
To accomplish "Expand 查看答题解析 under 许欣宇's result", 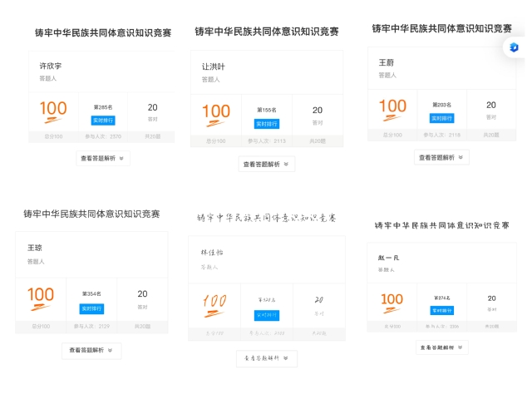I will 102,158.
